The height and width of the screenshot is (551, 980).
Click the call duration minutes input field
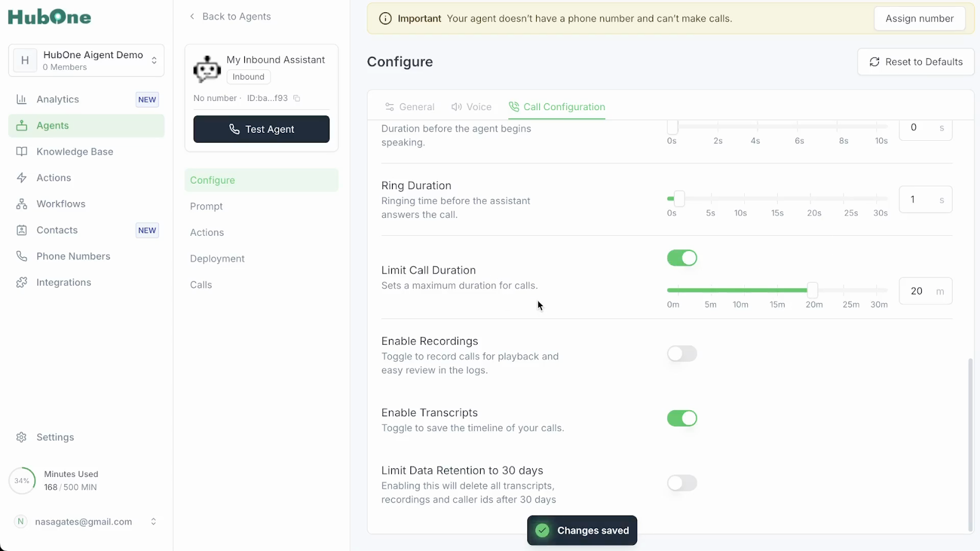tap(917, 291)
